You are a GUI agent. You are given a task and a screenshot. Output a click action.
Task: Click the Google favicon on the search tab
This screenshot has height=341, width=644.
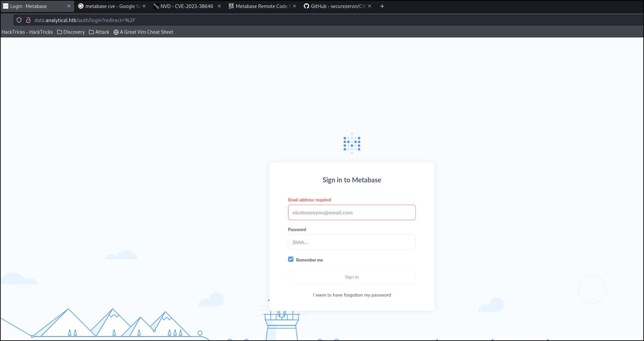[81, 6]
